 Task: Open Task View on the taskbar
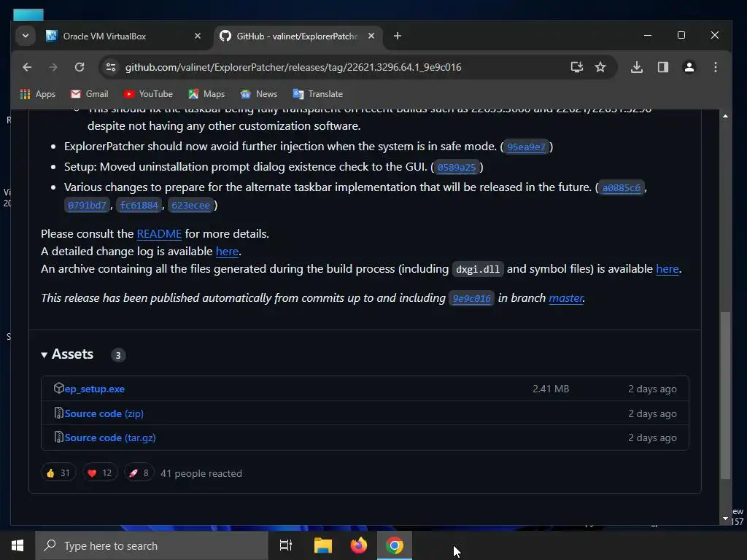[x=286, y=545]
